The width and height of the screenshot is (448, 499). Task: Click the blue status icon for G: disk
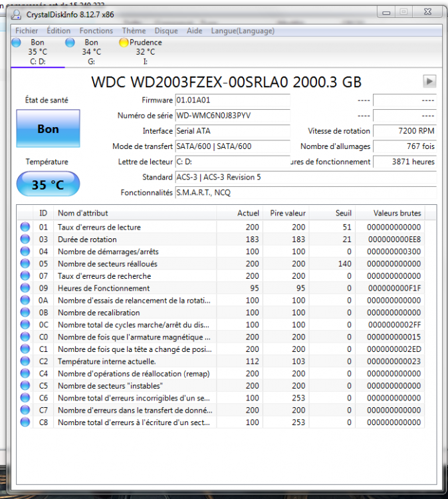(x=70, y=43)
